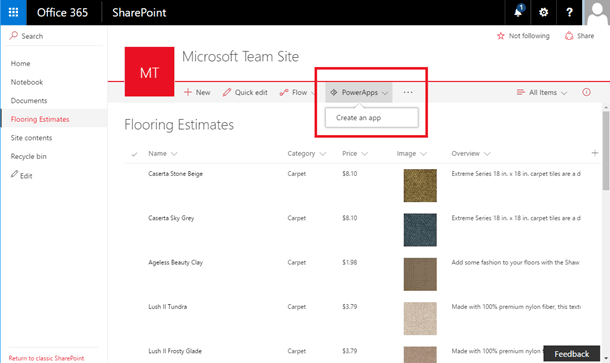Open the settings gear
Image resolution: width=610 pixels, height=363 pixels.
pos(543,12)
